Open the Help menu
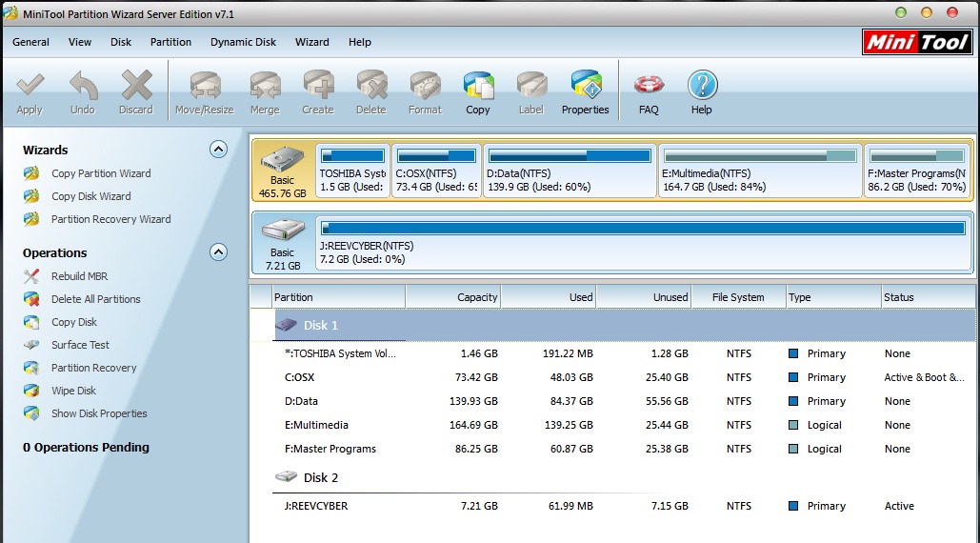Viewport: 980px width, 543px height. click(x=360, y=42)
